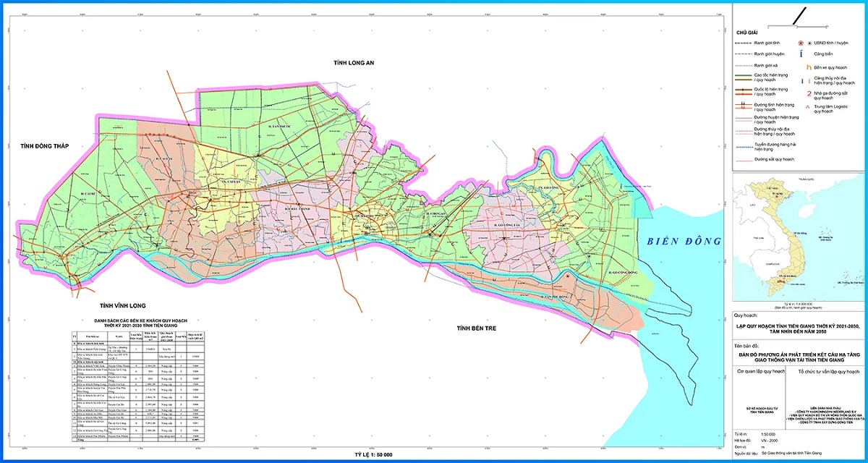The image size is (868, 463).
Task: Click the blue Cảng biển legend icon
Action: click(801, 53)
